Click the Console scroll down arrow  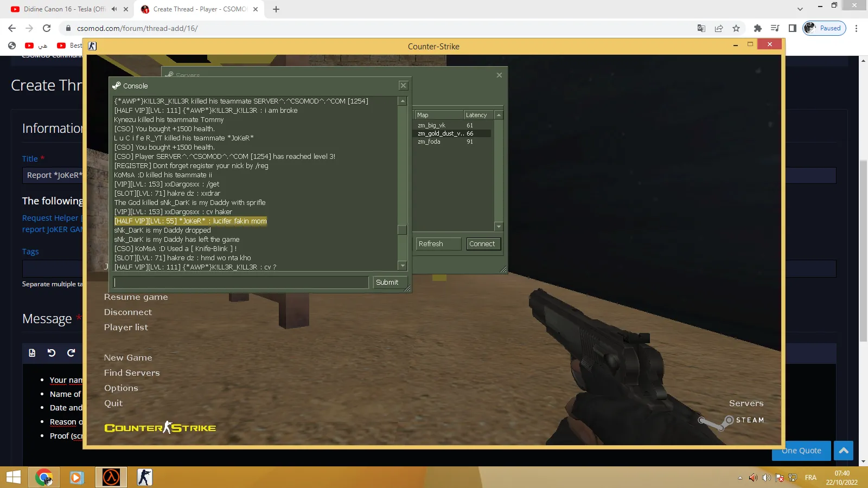click(x=403, y=266)
